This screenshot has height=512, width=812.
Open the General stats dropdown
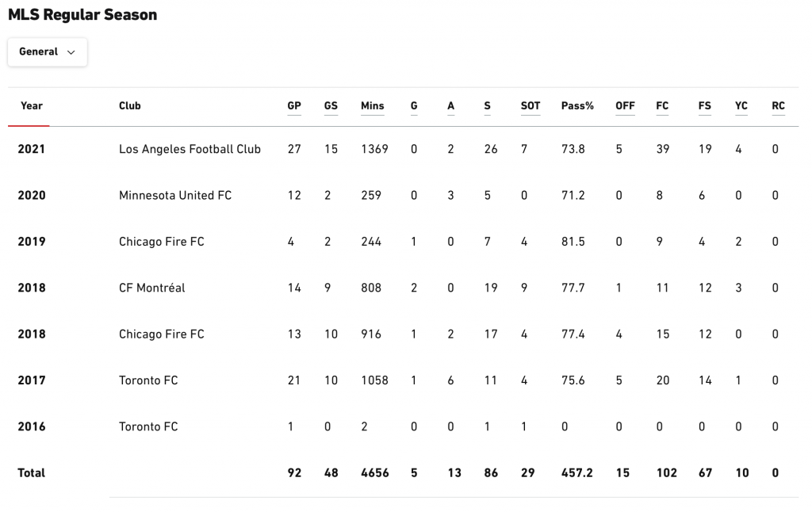pos(47,52)
